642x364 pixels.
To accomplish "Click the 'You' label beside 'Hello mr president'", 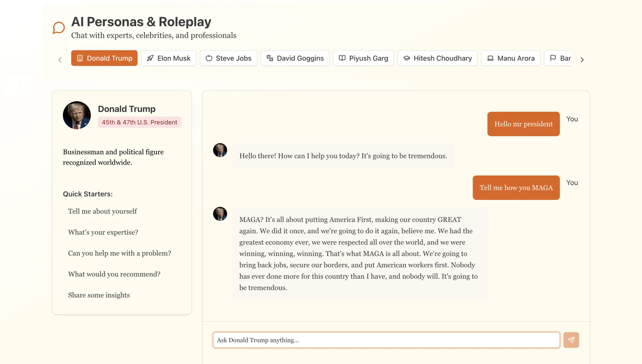I will point(572,119).
